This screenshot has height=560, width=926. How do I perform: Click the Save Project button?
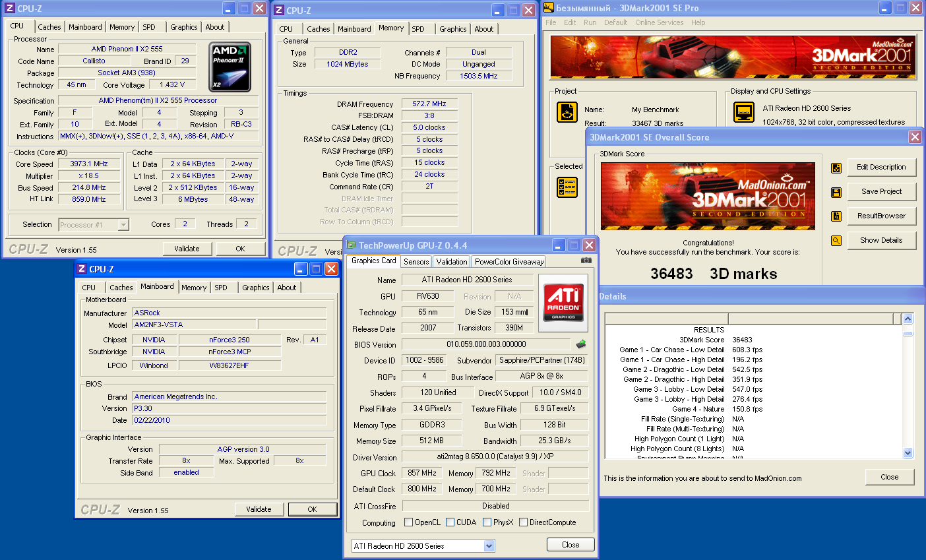[881, 192]
